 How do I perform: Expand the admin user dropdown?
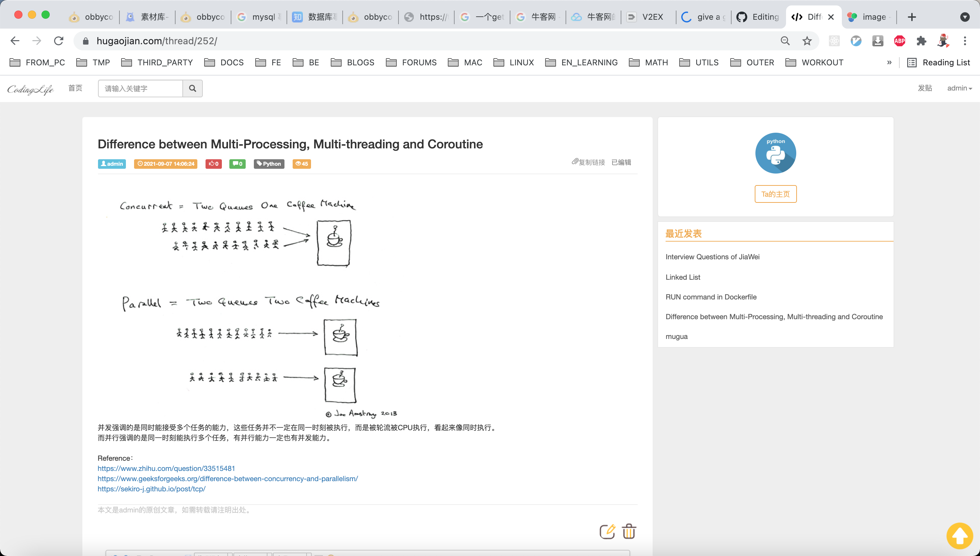click(959, 88)
